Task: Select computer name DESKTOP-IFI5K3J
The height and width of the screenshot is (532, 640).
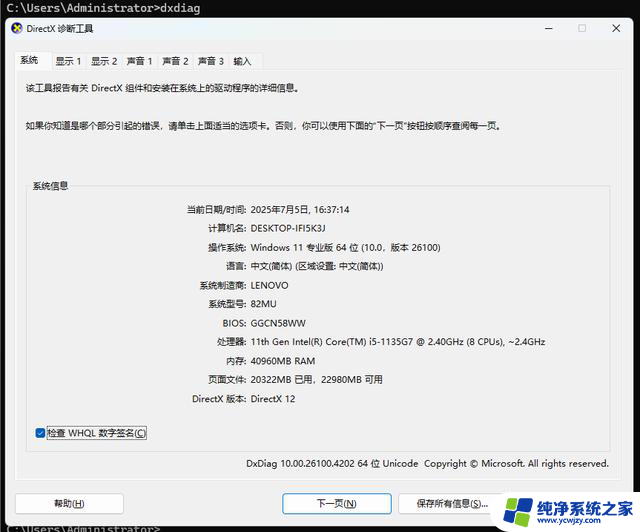Action: pos(288,229)
